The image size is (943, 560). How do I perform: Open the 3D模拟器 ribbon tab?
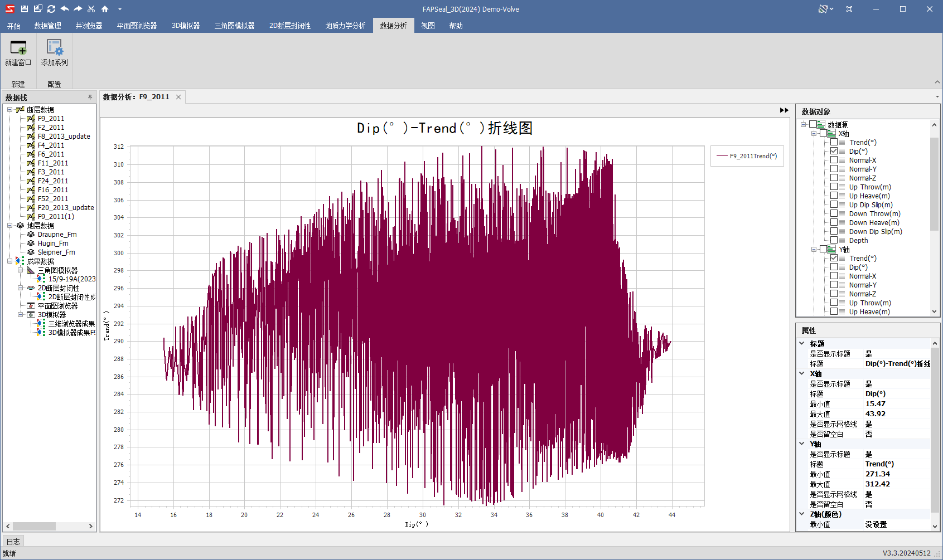point(186,26)
